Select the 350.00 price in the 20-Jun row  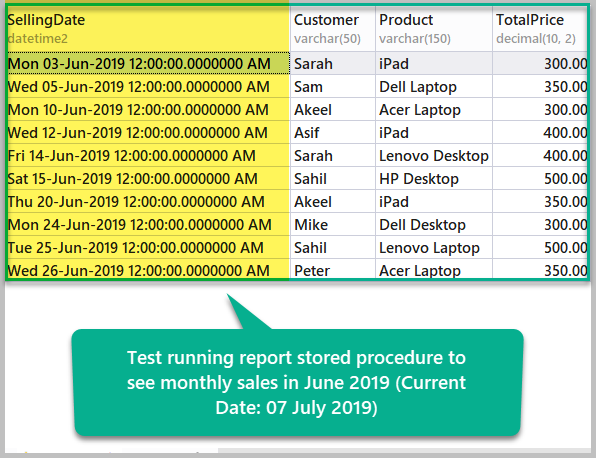[x=540, y=201]
